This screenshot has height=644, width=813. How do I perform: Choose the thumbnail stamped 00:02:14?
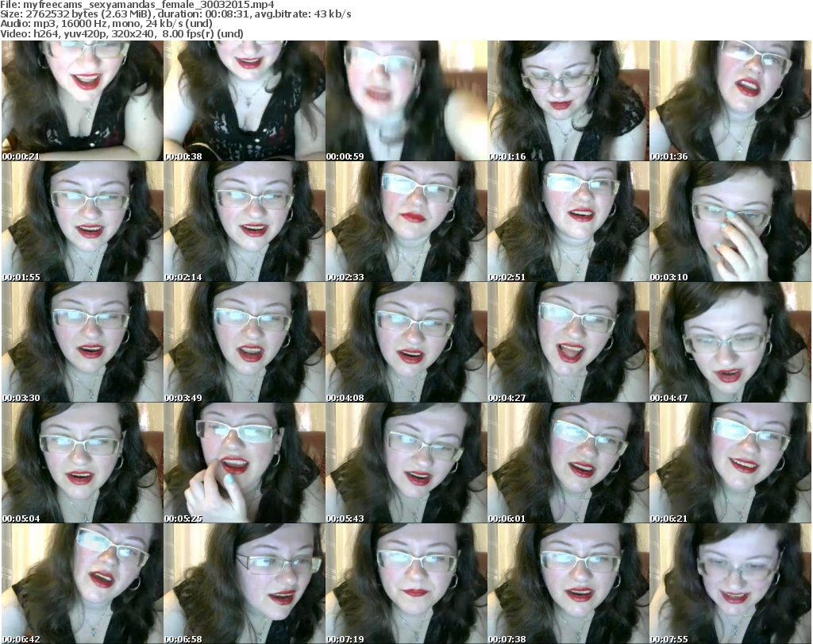pos(245,222)
